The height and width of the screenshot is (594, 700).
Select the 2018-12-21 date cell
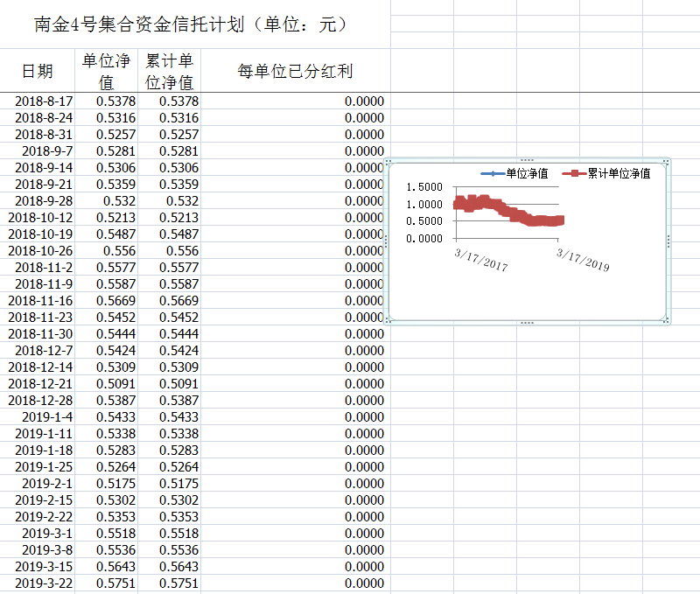(38, 384)
